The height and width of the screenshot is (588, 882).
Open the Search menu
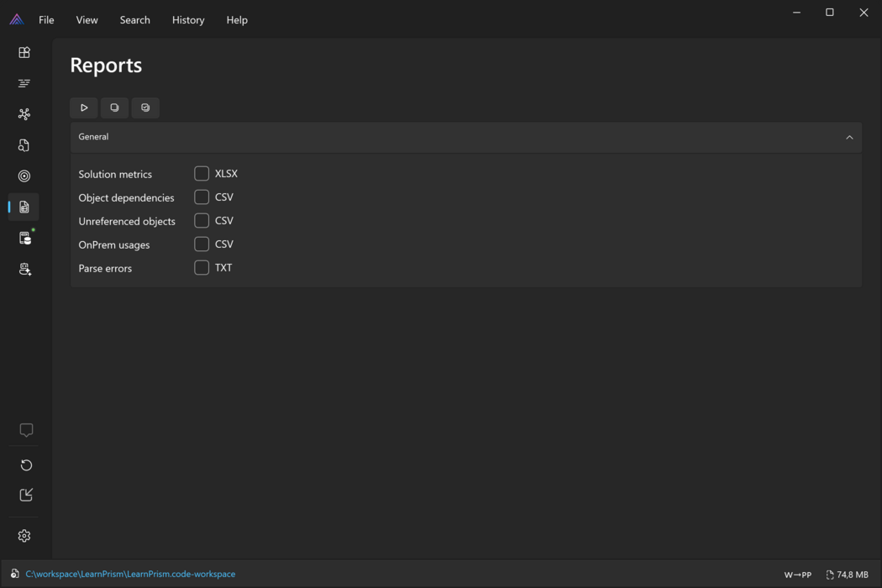135,19
